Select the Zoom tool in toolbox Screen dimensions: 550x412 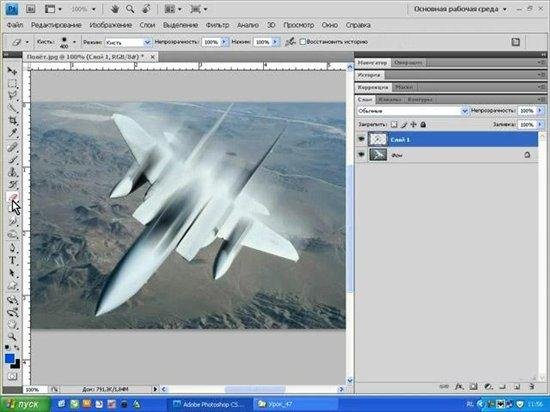(12, 337)
